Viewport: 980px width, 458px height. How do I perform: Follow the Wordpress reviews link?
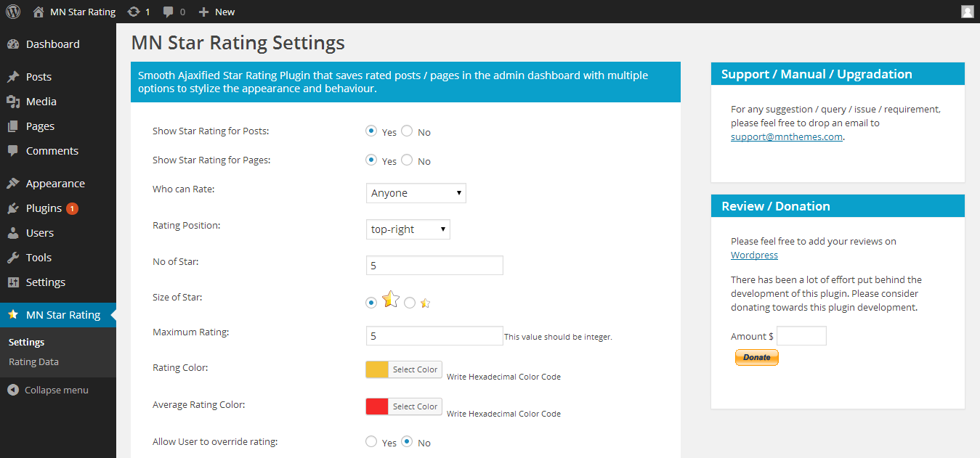point(754,255)
